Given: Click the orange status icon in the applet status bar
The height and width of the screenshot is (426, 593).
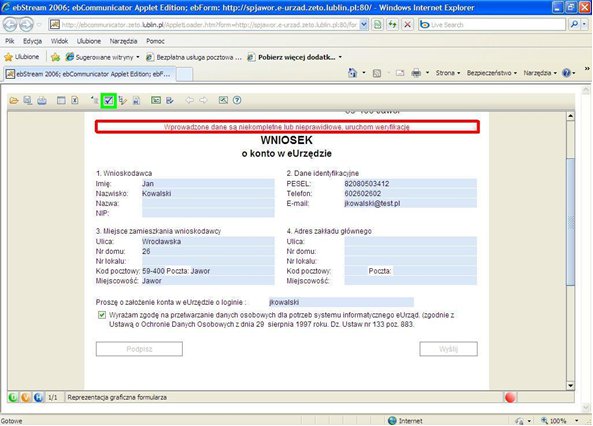Looking at the screenshot, I should click(x=25, y=397).
